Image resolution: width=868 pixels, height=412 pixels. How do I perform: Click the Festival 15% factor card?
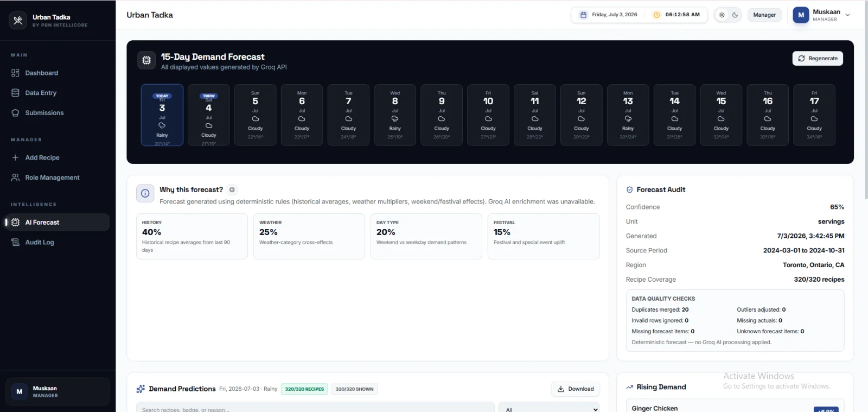tap(544, 236)
